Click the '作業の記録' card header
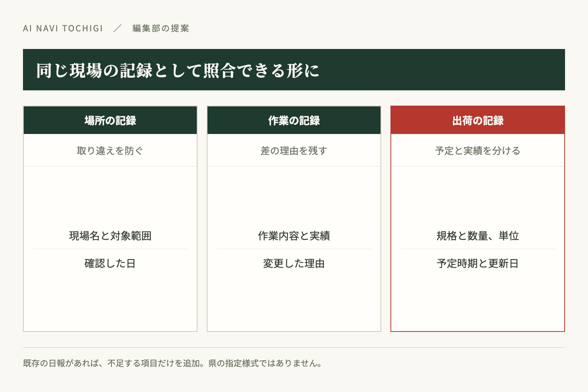588x392 pixels. tap(294, 120)
